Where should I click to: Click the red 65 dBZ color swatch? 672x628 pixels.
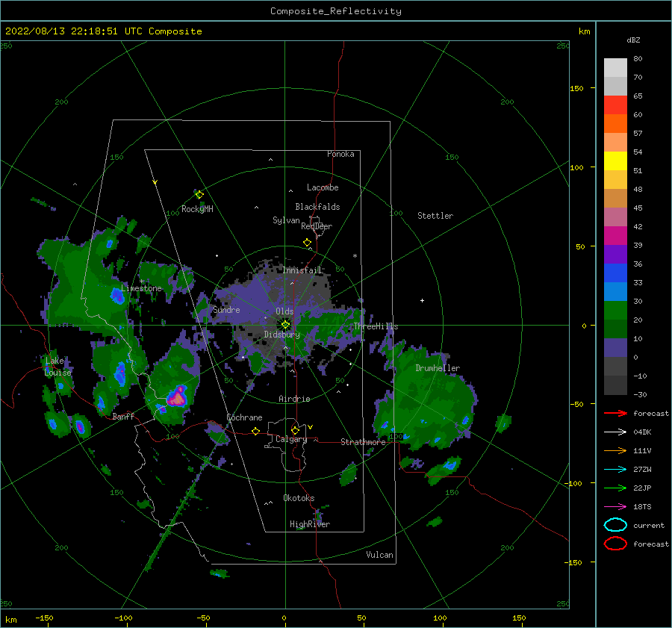coord(615,105)
